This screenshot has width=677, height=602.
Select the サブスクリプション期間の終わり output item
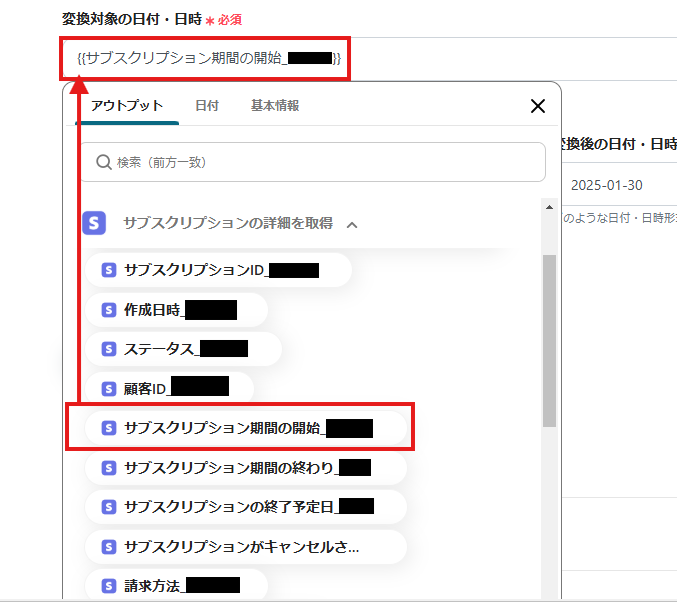click(x=246, y=468)
